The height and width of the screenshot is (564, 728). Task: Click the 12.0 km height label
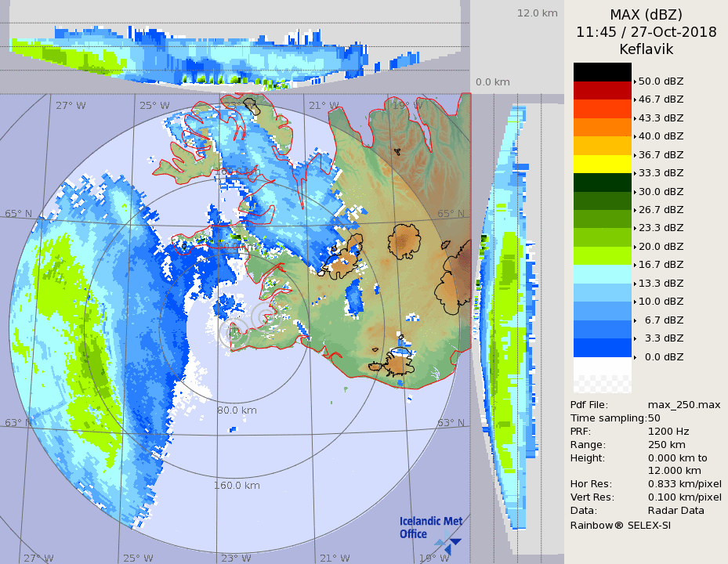coord(537,13)
